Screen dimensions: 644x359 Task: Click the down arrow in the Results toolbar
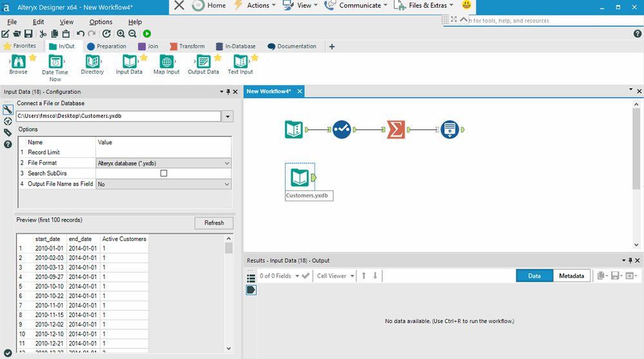pos(375,276)
